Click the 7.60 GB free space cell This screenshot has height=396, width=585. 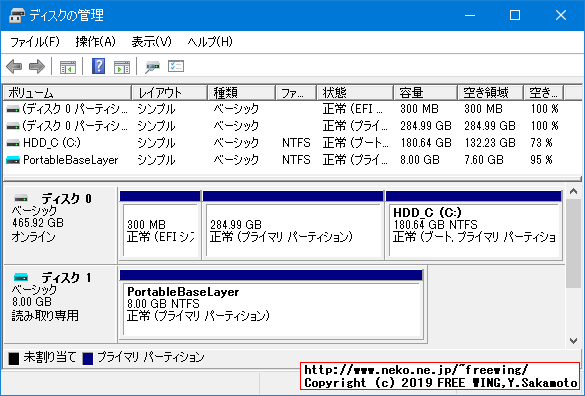[x=484, y=160]
